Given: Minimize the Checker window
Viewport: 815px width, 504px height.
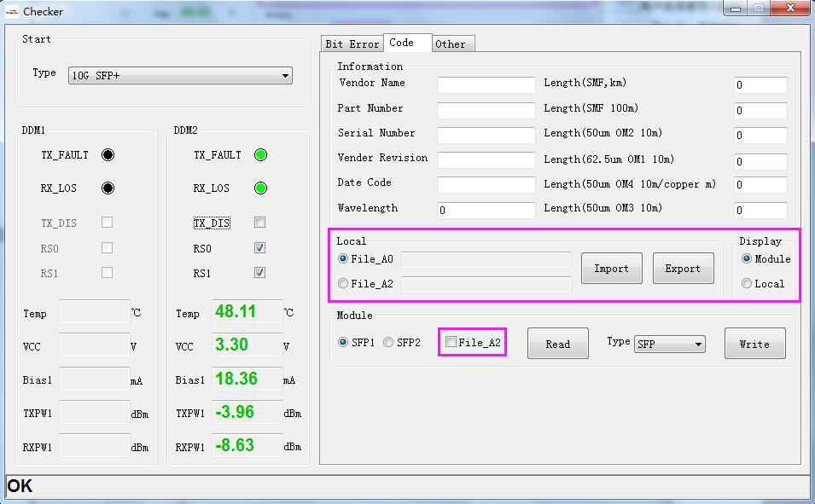Looking at the screenshot, I should click(x=736, y=8).
